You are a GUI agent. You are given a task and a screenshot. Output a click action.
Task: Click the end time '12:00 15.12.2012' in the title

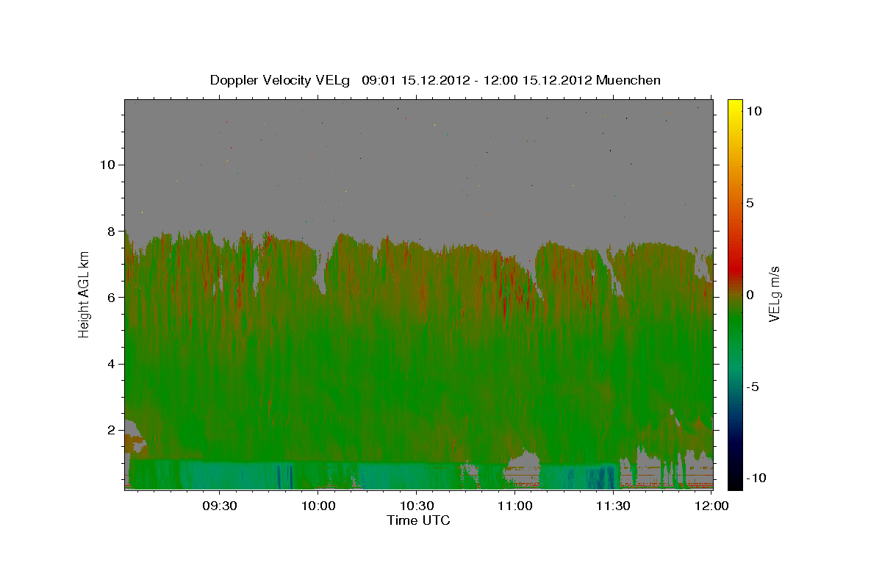(x=537, y=80)
